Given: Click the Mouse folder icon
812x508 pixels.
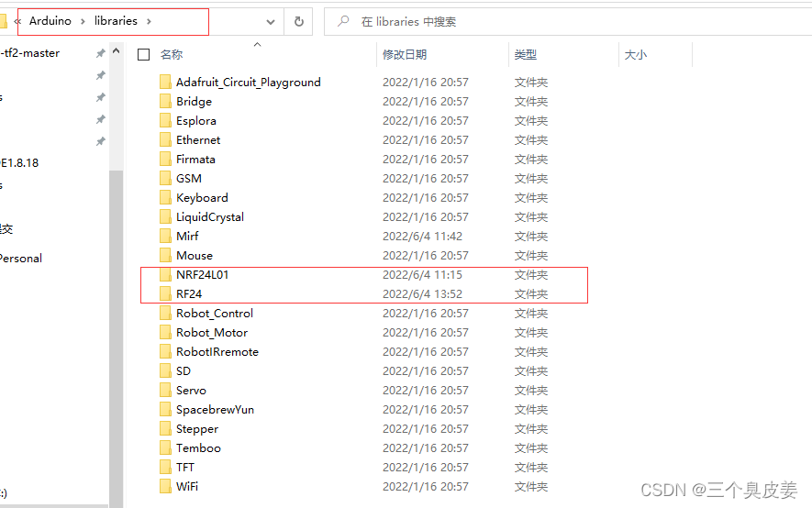Looking at the screenshot, I should point(166,255).
